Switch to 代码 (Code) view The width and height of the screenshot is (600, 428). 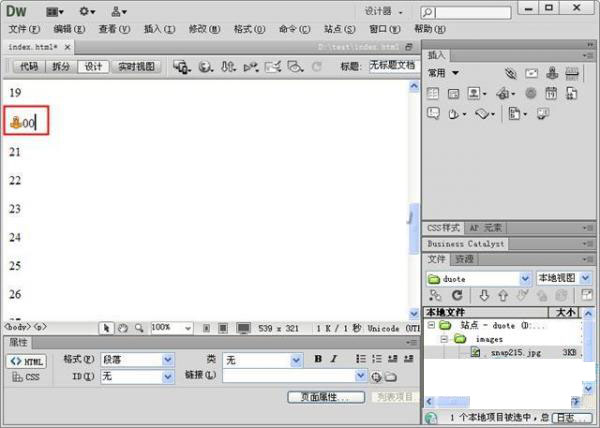(x=28, y=67)
